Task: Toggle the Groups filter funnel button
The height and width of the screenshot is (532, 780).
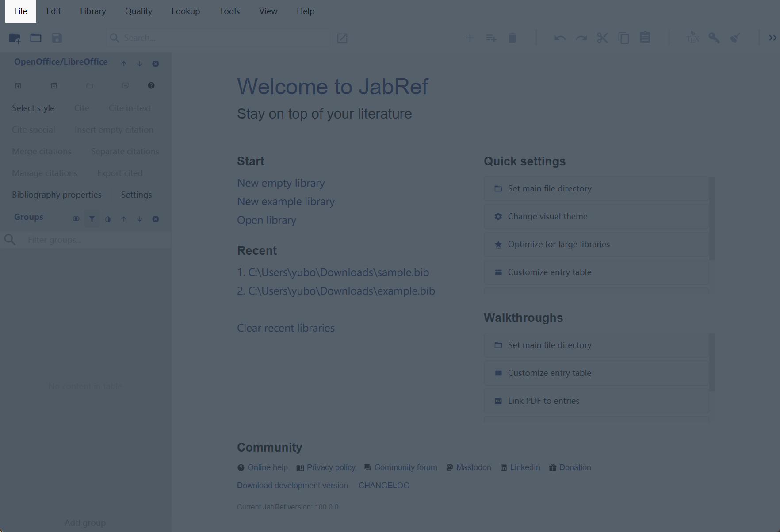Action: point(92,219)
